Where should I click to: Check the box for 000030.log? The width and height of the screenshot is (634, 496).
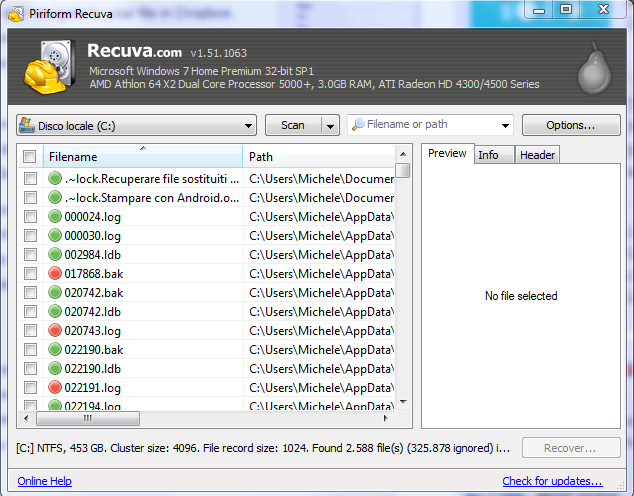30,235
